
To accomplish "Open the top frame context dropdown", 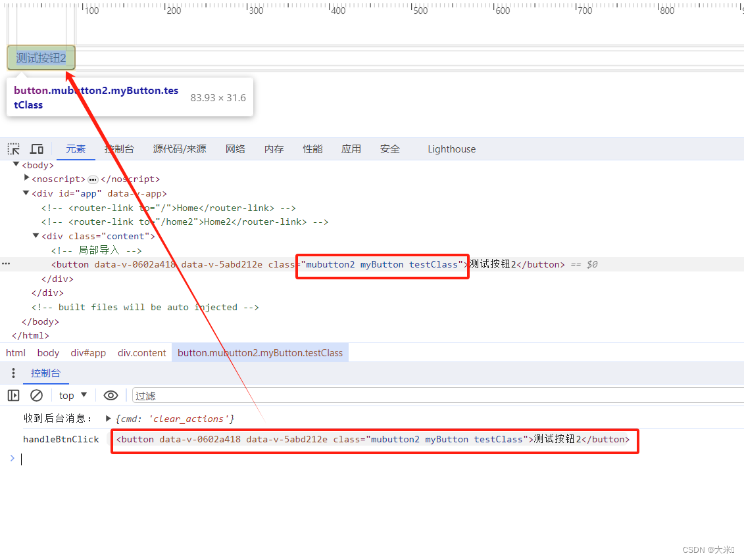I will (x=72, y=395).
